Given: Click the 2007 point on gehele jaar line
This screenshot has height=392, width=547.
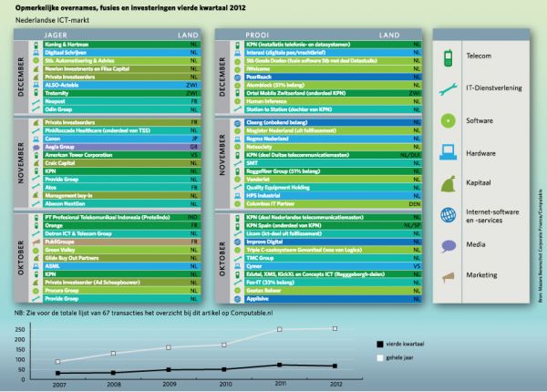Looking at the screenshot, I should [58, 362].
